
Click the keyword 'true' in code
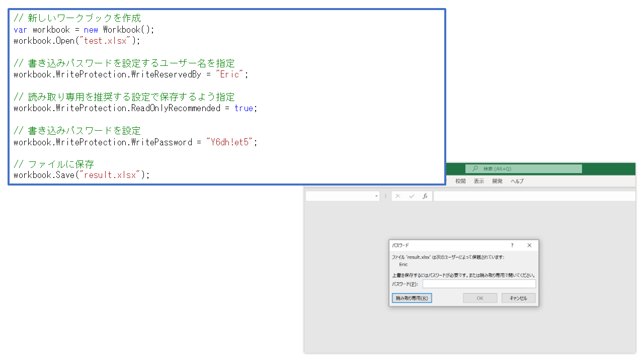(244, 108)
